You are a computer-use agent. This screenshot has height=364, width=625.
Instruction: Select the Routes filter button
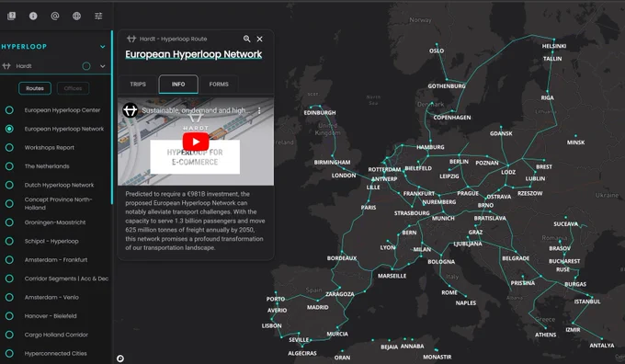click(x=35, y=88)
